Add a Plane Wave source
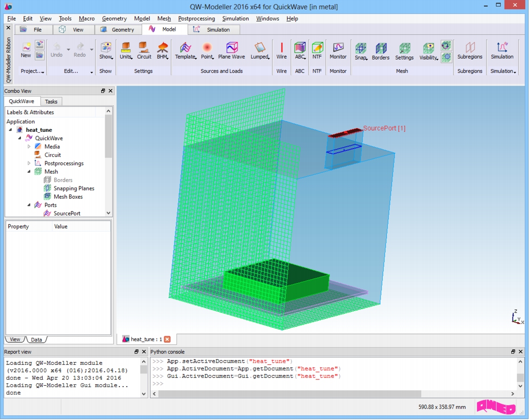Image resolution: width=529 pixels, height=420 pixels. (231, 50)
